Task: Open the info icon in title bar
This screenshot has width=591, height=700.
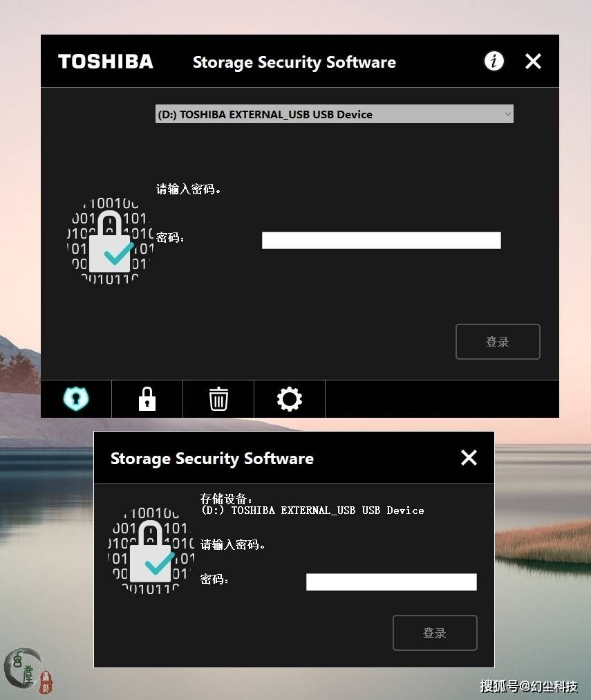Action: (x=494, y=61)
